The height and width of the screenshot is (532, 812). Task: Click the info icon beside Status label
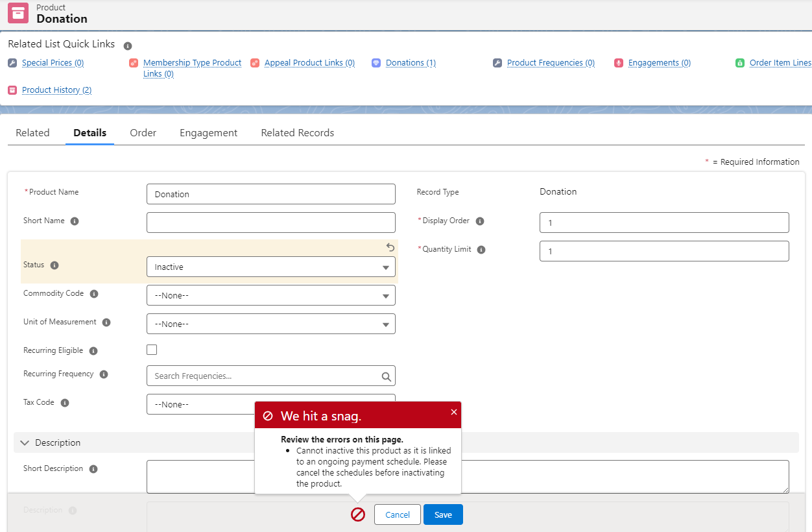click(x=54, y=265)
